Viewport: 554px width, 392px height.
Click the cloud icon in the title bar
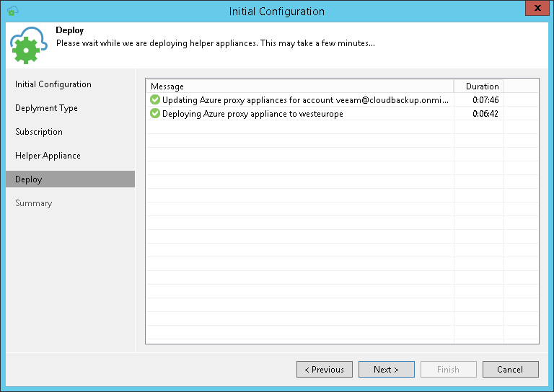[12, 11]
